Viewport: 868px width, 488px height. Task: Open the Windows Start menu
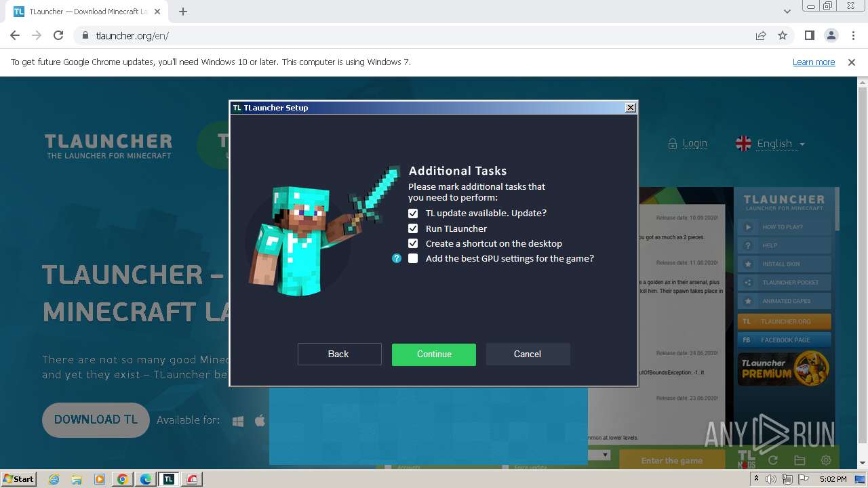(x=18, y=479)
